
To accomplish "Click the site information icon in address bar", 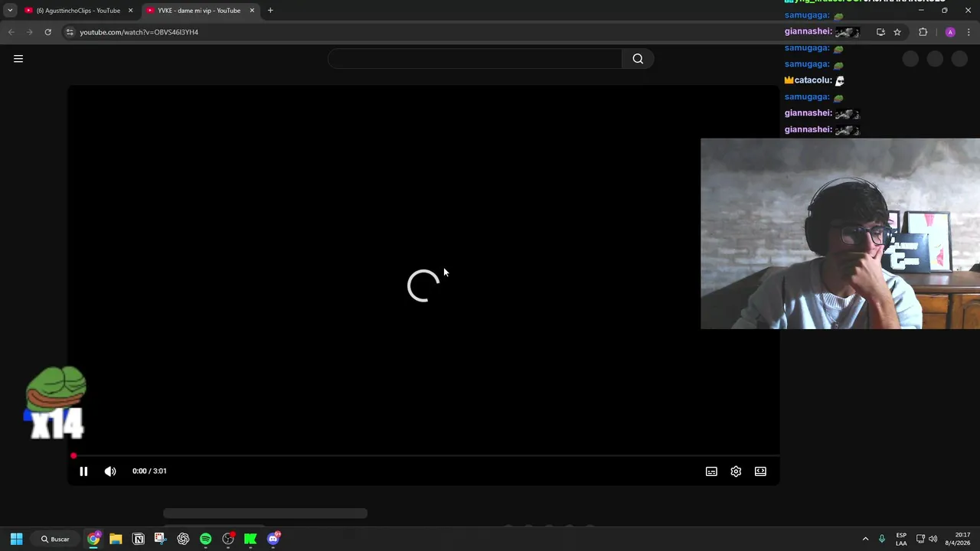I will (x=70, y=32).
